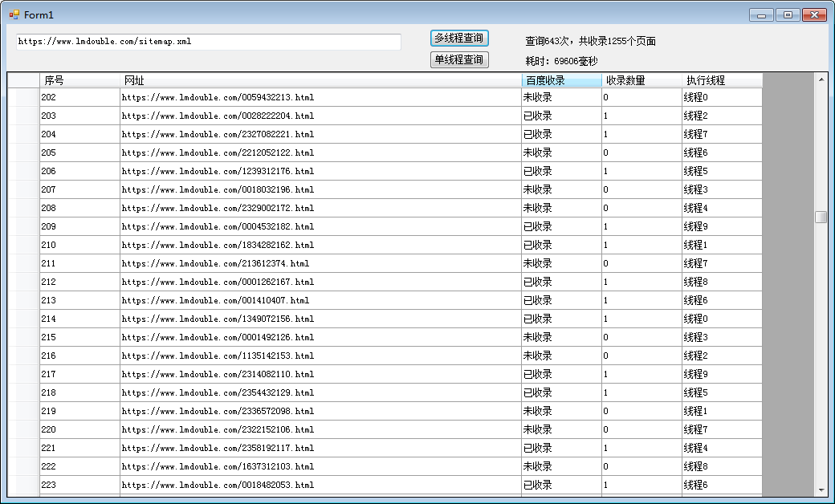
Task: Click 未收录 status in row 211
Action: [562, 263]
